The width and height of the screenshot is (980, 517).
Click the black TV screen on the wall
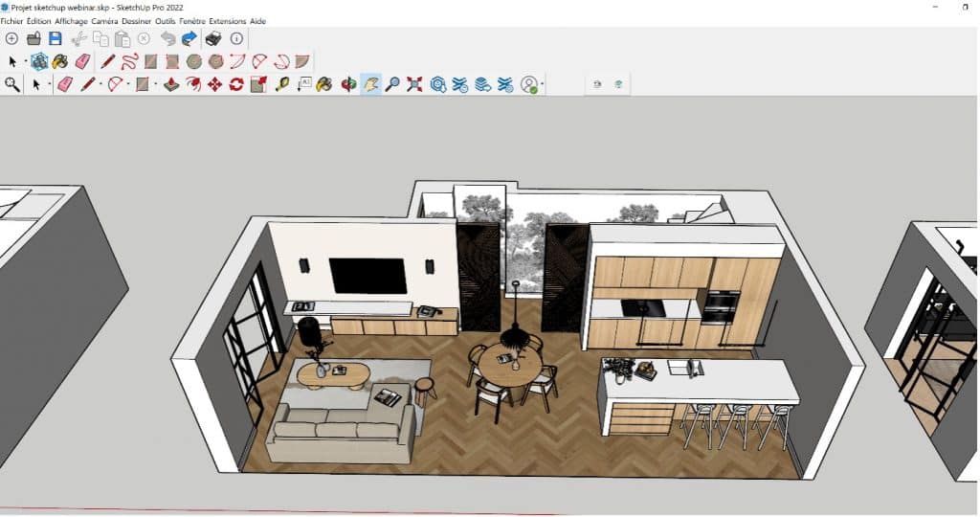pos(367,276)
